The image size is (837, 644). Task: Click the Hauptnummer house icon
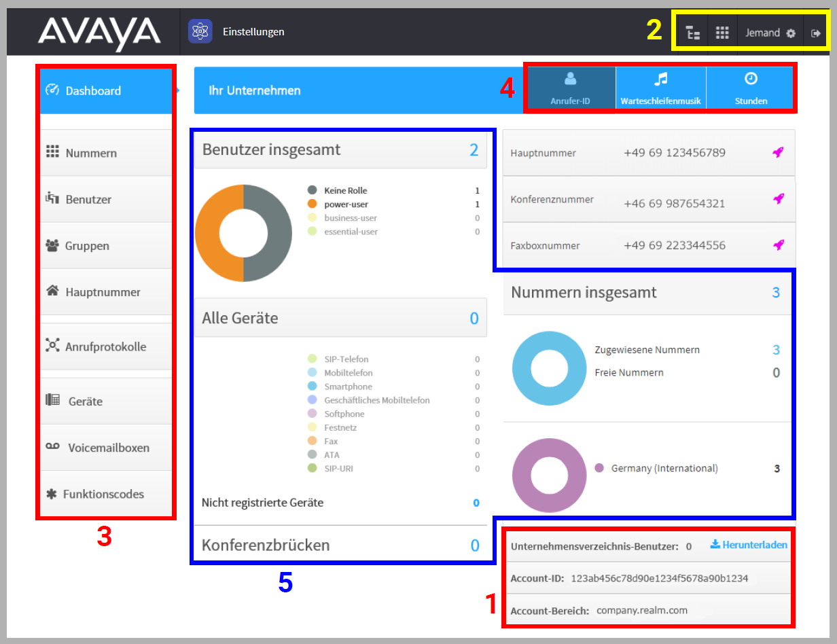52,291
